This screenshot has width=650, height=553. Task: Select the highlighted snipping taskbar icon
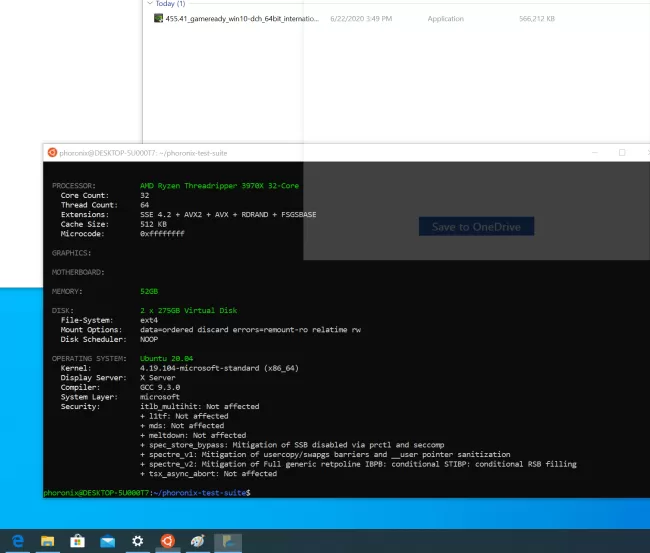click(228, 541)
